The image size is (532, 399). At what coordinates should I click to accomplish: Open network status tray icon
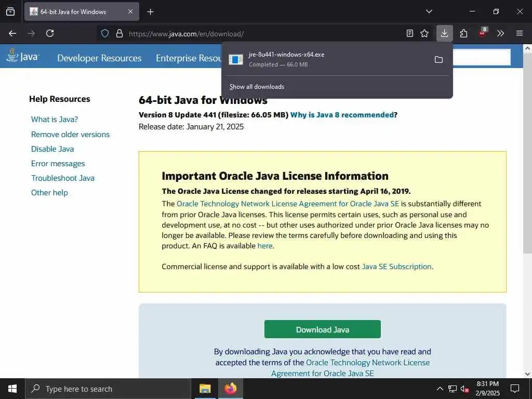[453, 389]
